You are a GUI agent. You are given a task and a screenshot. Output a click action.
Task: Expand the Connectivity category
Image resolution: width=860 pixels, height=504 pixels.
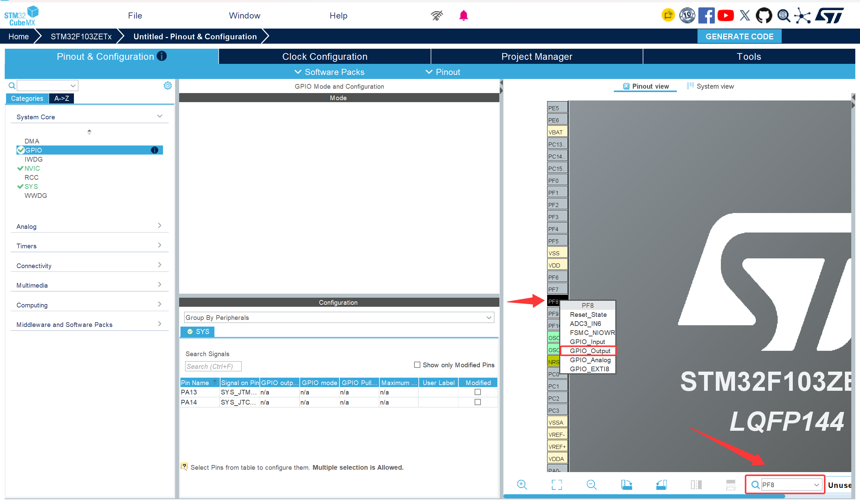[160, 265]
